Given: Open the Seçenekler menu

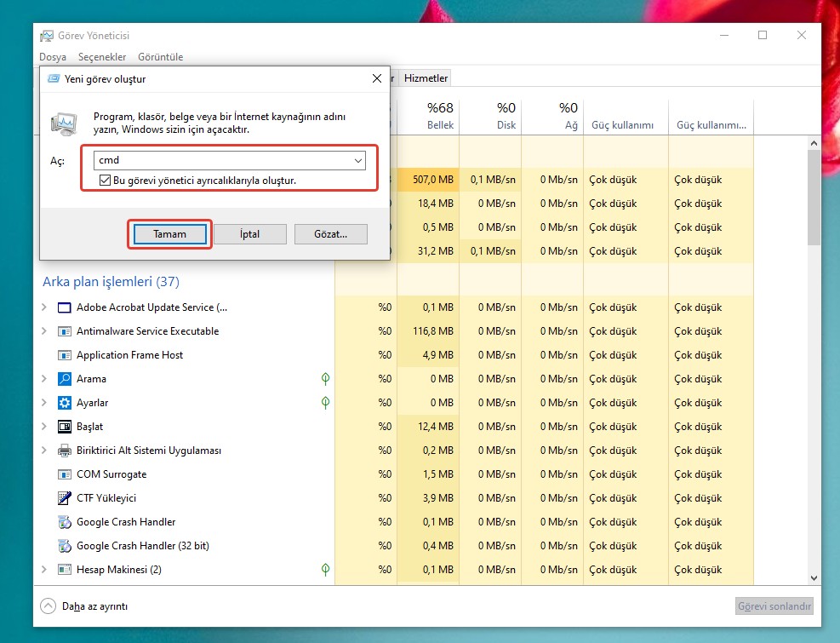Looking at the screenshot, I should 101,57.
